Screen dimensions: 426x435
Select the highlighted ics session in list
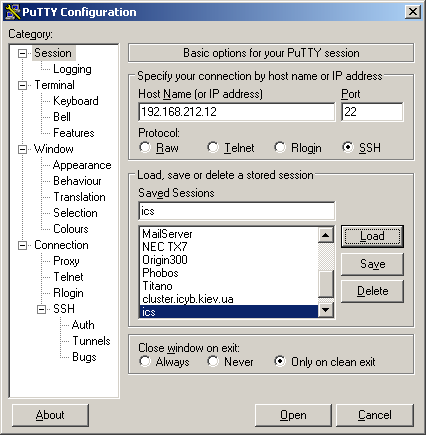click(x=229, y=312)
